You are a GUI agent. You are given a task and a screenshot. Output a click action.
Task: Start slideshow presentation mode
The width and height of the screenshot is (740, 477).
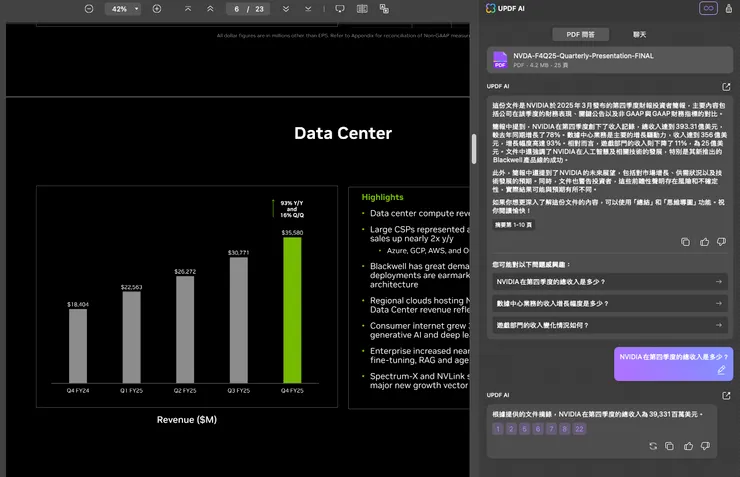tap(340, 9)
